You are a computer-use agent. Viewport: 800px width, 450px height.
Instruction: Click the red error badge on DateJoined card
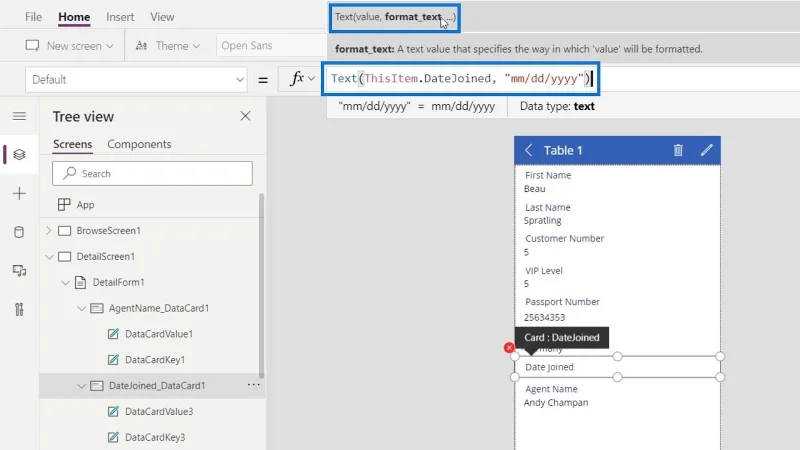click(x=509, y=347)
